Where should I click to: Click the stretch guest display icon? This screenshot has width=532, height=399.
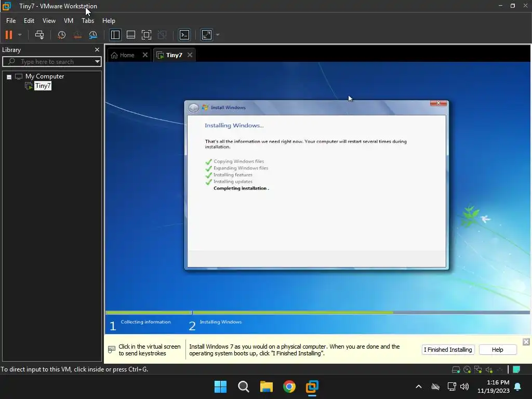[207, 35]
